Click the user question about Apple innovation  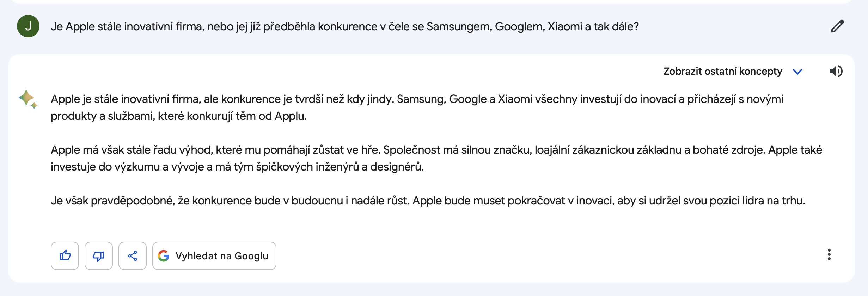[x=344, y=27]
